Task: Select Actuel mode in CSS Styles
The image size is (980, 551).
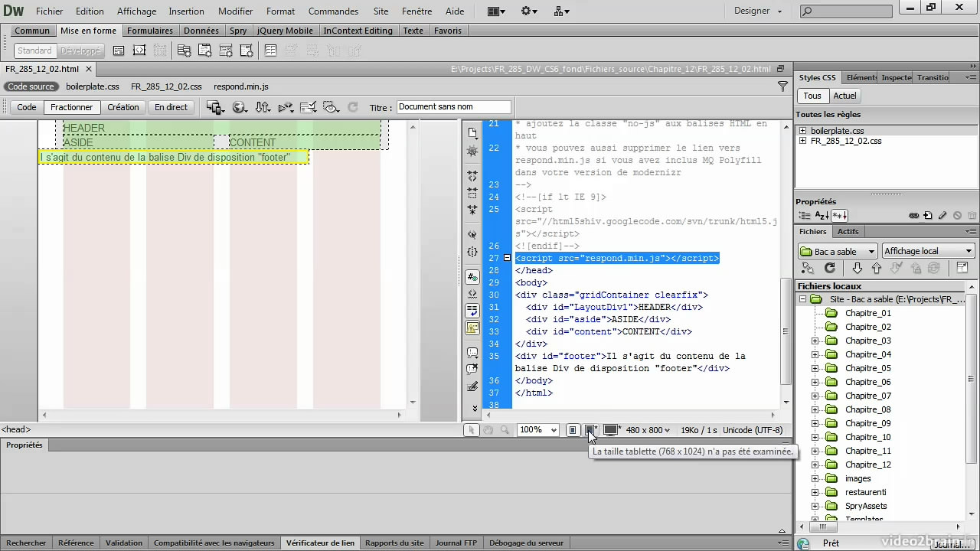Action: pyautogui.click(x=844, y=96)
